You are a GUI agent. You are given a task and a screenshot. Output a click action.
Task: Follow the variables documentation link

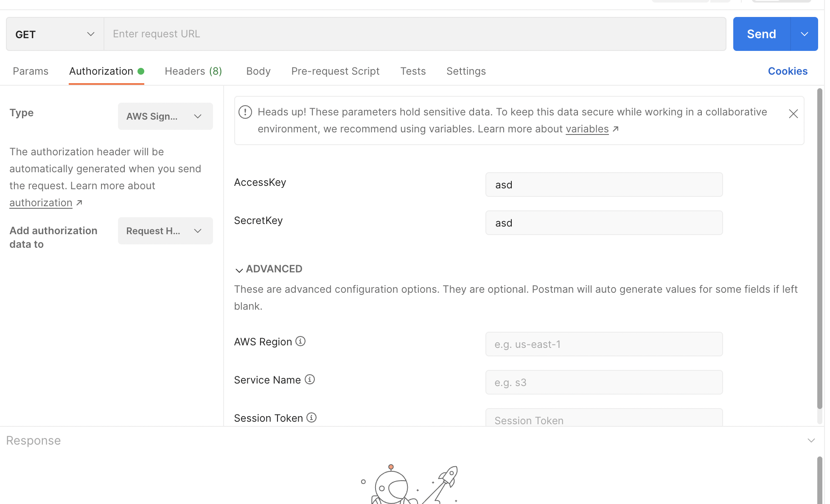(x=587, y=129)
